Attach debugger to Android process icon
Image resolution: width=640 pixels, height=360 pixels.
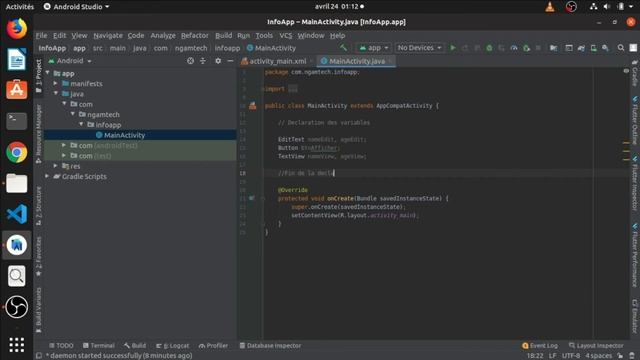[x=527, y=48]
